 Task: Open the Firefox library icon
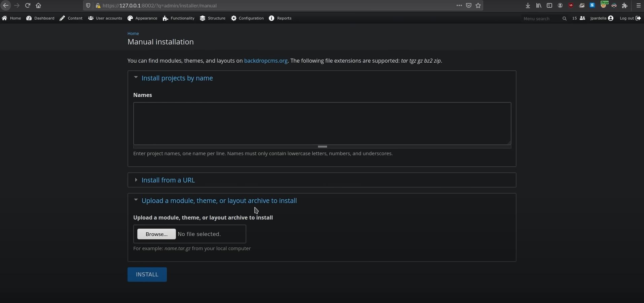(x=539, y=5)
